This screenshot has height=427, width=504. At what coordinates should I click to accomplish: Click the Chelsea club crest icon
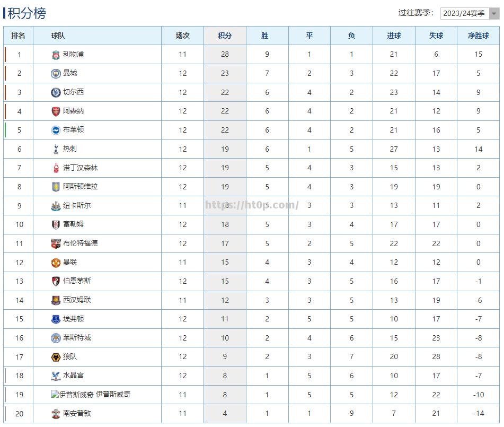56,92
